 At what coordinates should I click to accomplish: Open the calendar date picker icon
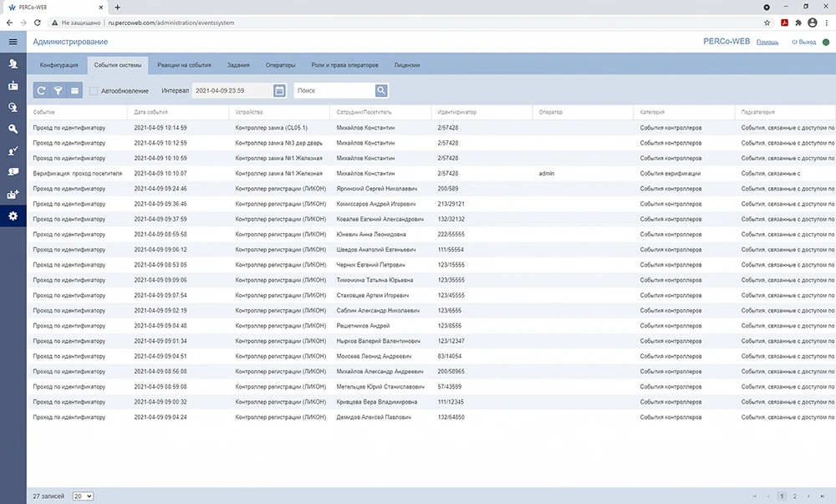click(280, 90)
